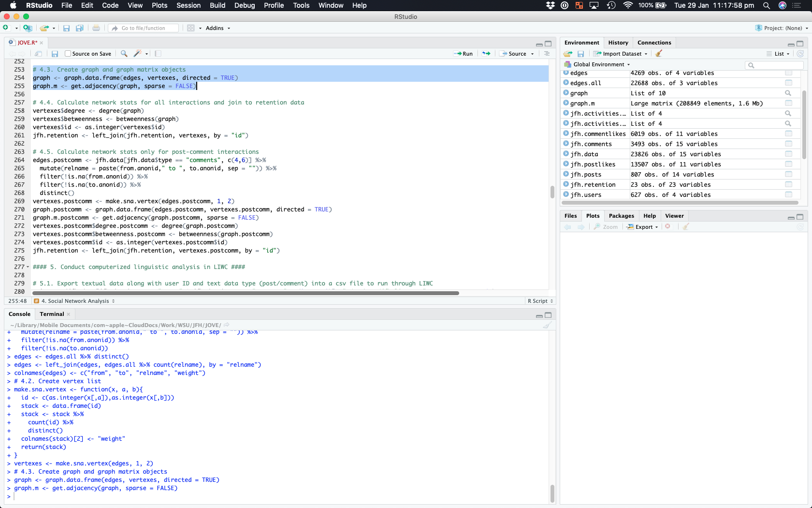Save the current JOVE.R document

point(55,54)
